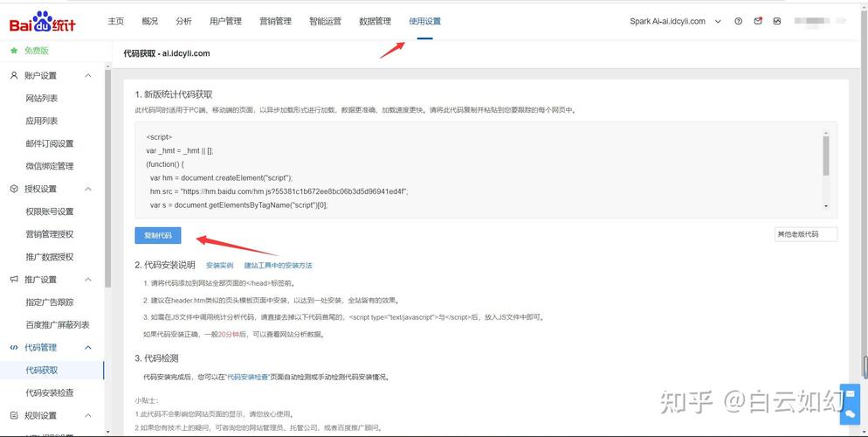
Task: Open the 营销管理 tab
Action: [275, 22]
